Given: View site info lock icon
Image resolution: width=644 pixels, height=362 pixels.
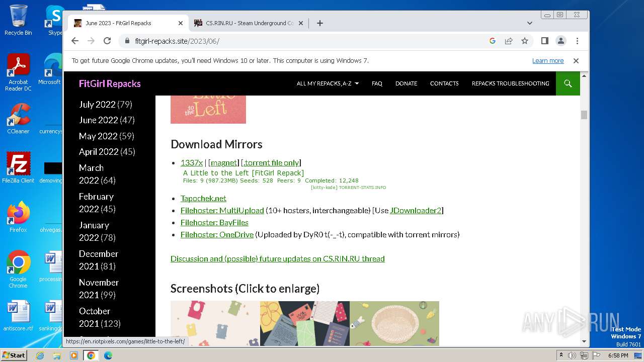Looking at the screenshot, I should 127,41.
